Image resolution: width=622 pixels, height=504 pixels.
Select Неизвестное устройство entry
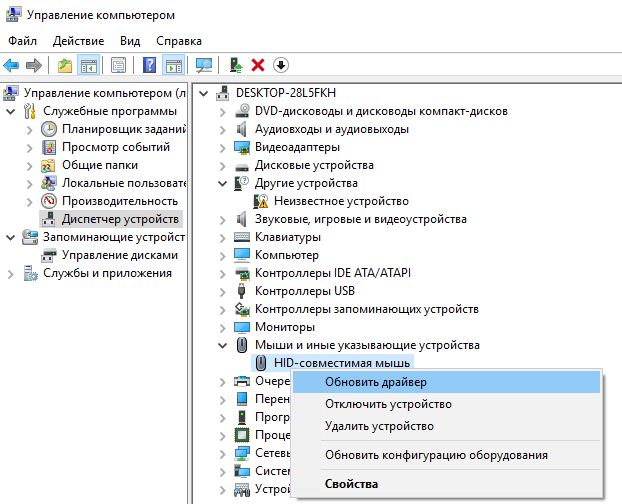tap(341, 201)
